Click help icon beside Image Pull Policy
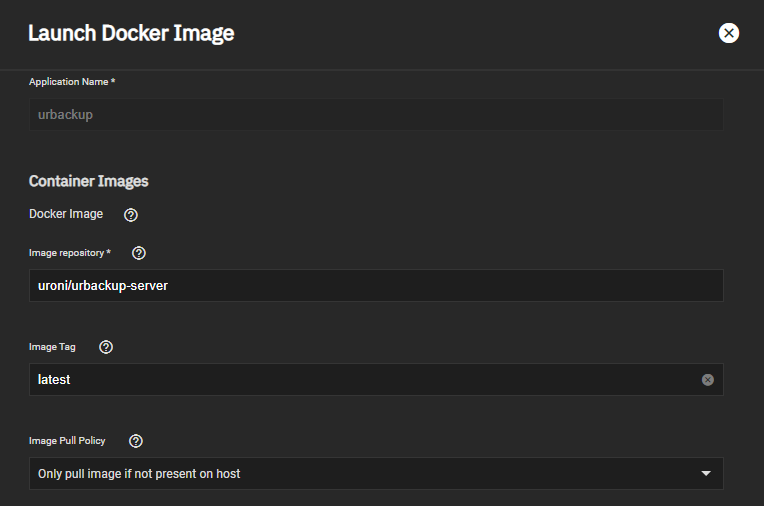The width and height of the screenshot is (764, 506). pyautogui.click(x=136, y=441)
